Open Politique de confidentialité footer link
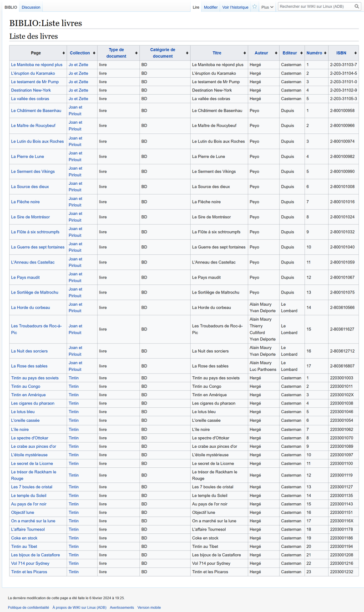 click(28, 607)
